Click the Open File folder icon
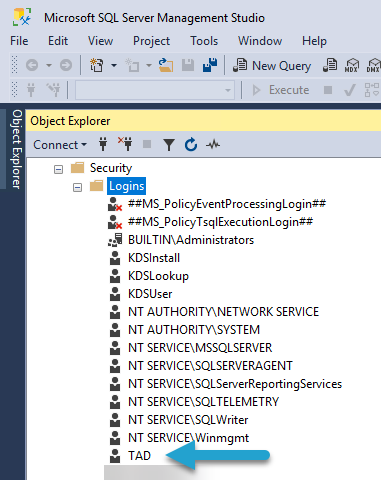Screen dimensions: 381x480 tap(166, 65)
